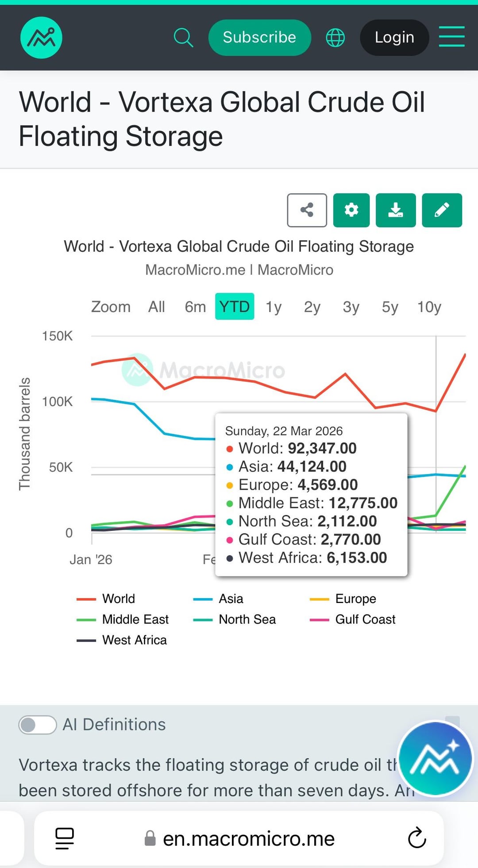The width and height of the screenshot is (478, 868).
Task: Download the chart data
Action: tap(396, 210)
